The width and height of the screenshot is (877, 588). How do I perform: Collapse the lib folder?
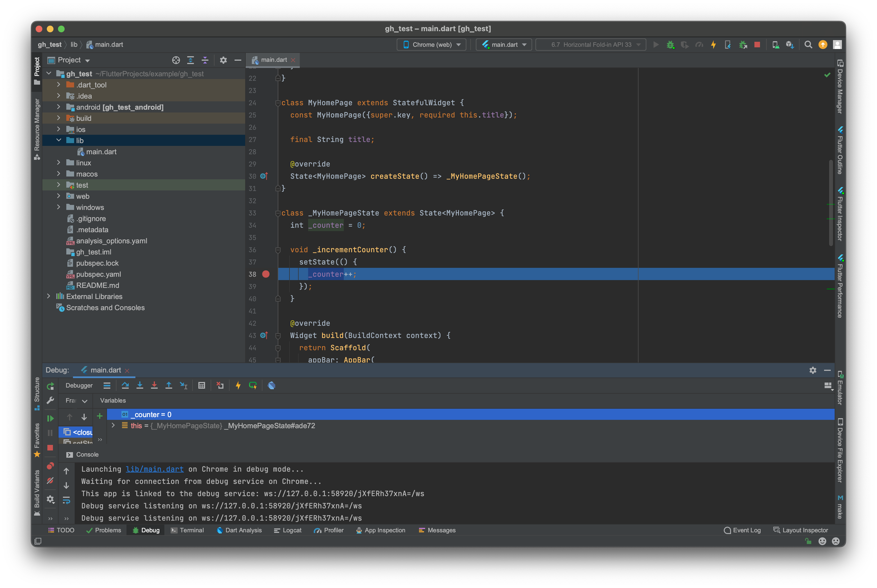[59, 140]
